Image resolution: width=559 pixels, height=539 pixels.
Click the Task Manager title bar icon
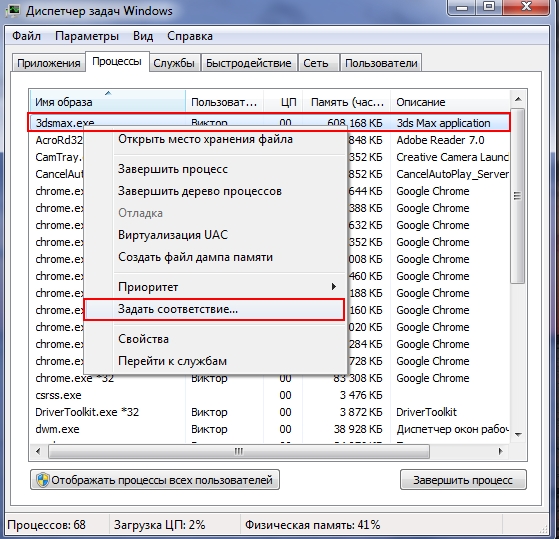[14, 11]
